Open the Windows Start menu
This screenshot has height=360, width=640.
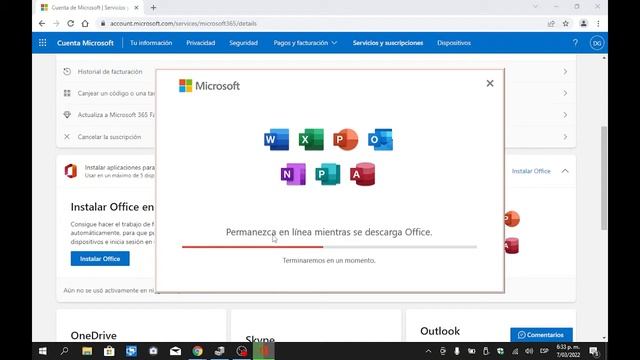point(42,351)
